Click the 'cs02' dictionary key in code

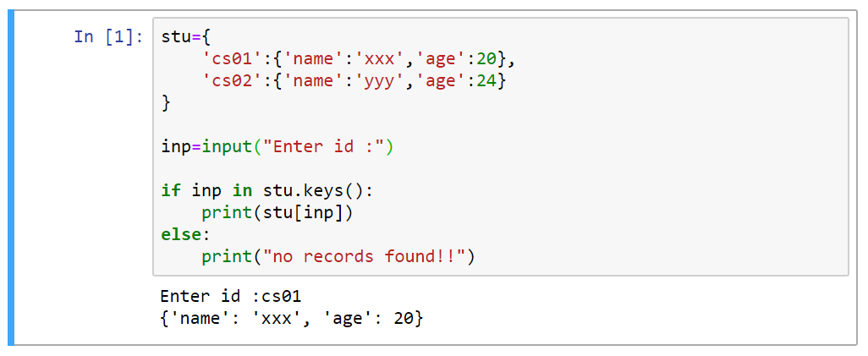tap(227, 81)
